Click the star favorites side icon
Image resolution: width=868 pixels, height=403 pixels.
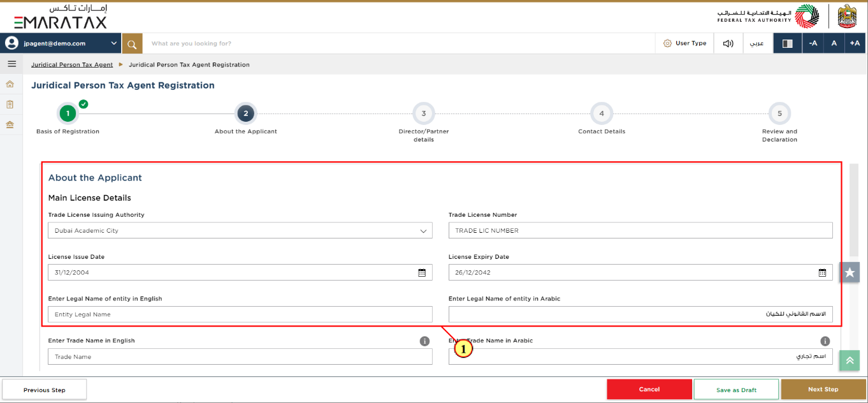850,272
